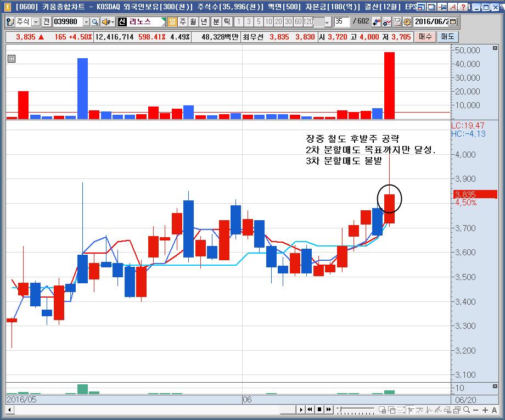Click the date field 2016/06/2
The image size is (505, 420).
click(x=432, y=22)
